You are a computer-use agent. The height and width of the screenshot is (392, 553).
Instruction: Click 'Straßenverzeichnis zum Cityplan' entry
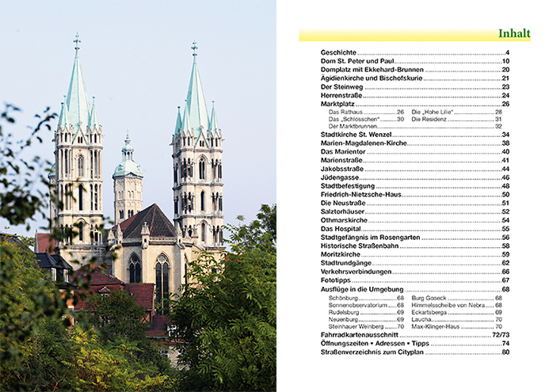pos(415,352)
